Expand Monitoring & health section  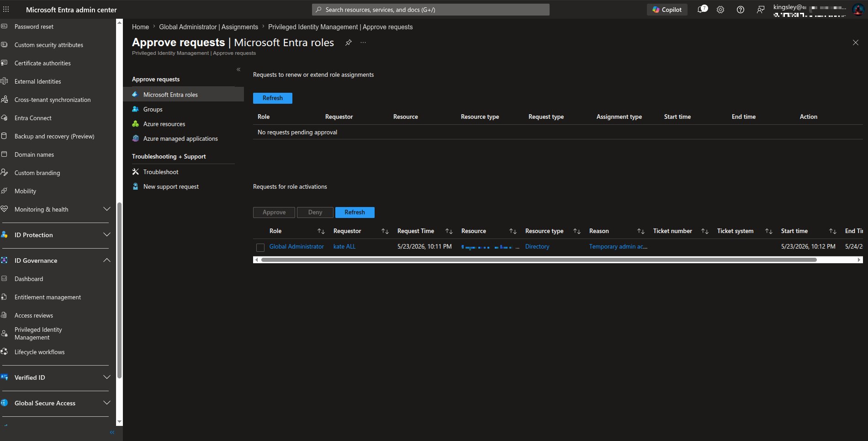pyautogui.click(x=107, y=209)
